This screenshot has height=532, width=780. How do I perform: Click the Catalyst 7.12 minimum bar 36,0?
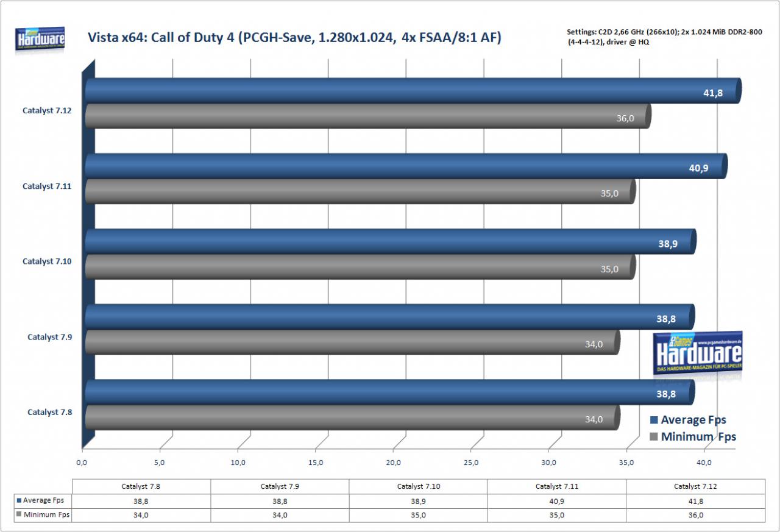tap(368, 116)
